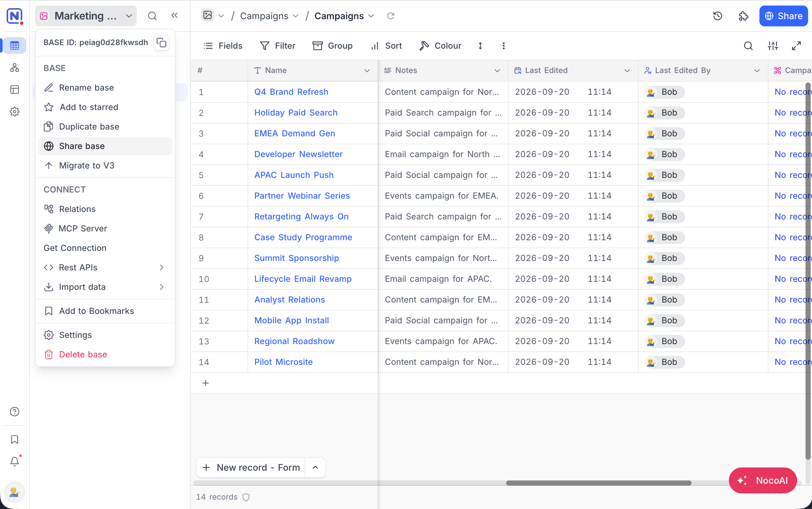The height and width of the screenshot is (509, 812).
Task: Open the Q4 Brand Refresh record
Action: (291, 92)
